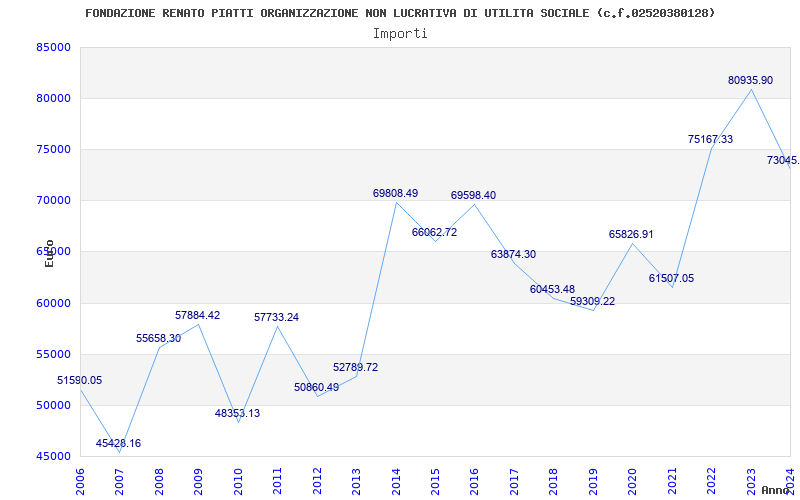The image size is (800, 500).
Task: Click y-axis value 45000
Action: pos(53,456)
